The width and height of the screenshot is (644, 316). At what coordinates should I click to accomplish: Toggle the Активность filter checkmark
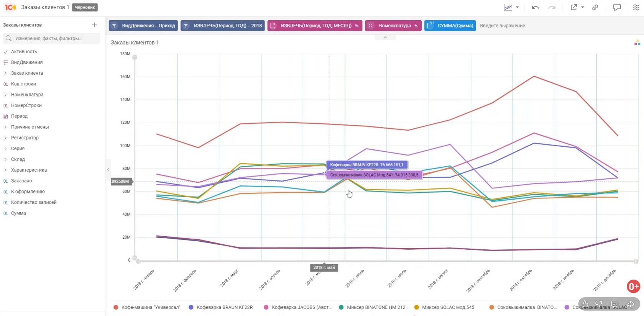(6, 52)
